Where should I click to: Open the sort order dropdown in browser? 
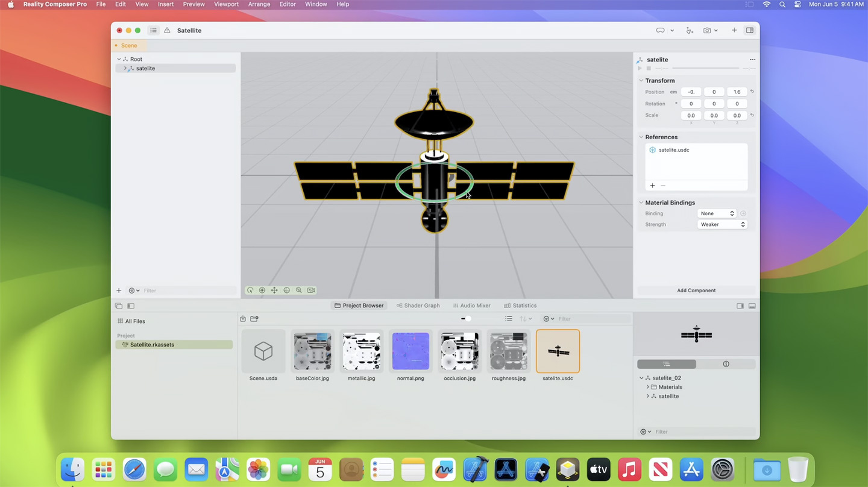[x=526, y=319]
